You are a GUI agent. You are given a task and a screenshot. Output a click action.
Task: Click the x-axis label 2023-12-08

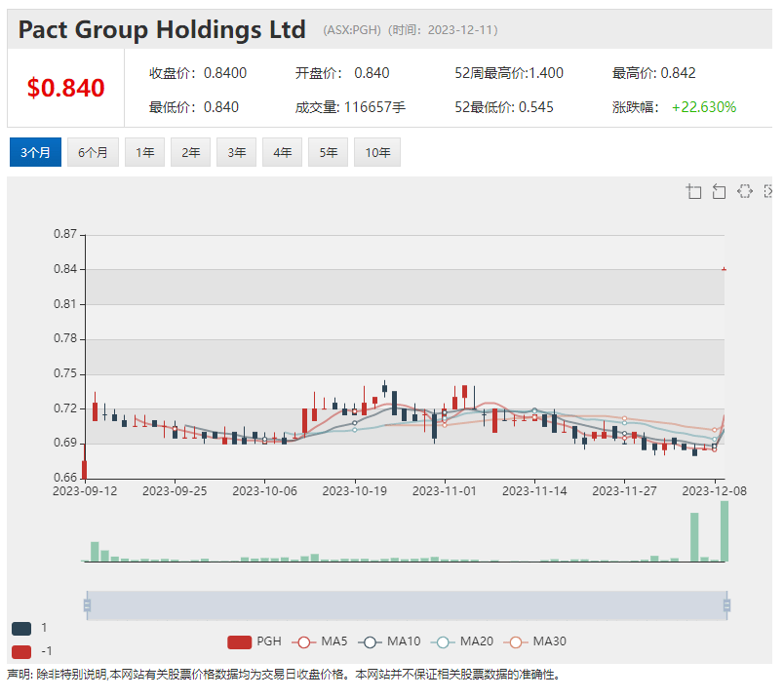click(x=715, y=491)
